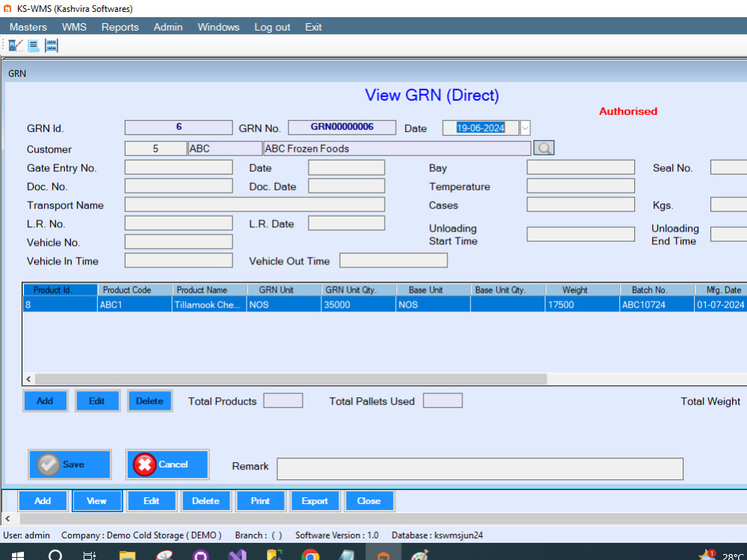The width and height of the screenshot is (747, 560).
Task: Click the Total Pallets Used field
Action: click(x=442, y=400)
